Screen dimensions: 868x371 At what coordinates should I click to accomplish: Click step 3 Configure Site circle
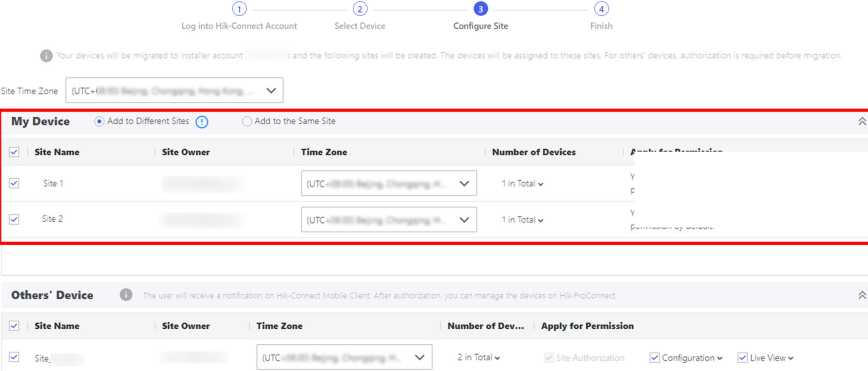[480, 9]
